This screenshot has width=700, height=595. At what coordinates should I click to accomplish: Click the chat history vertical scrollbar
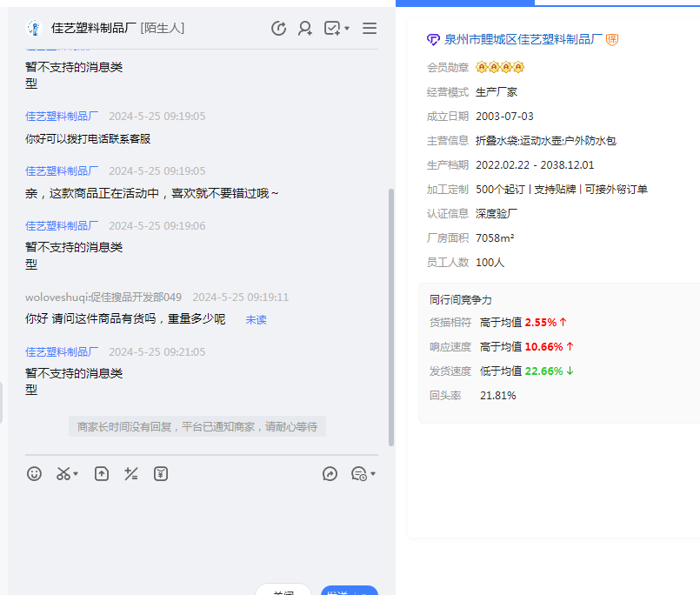pos(390,313)
